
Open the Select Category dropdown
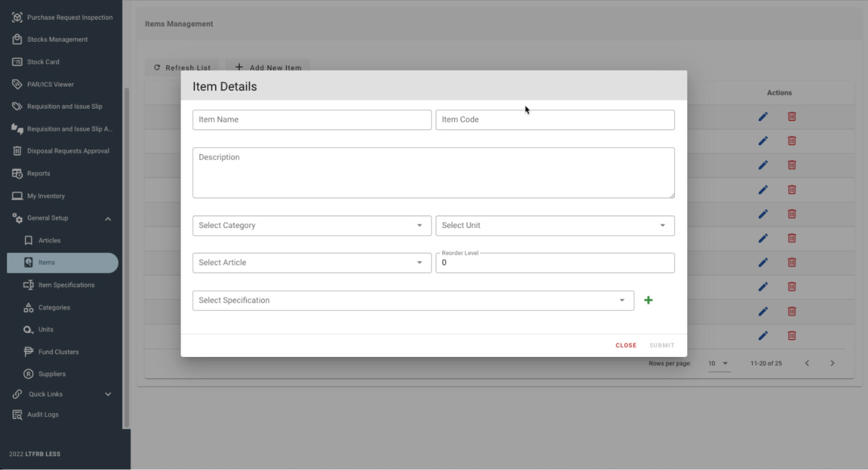click(x=312, y=225)
